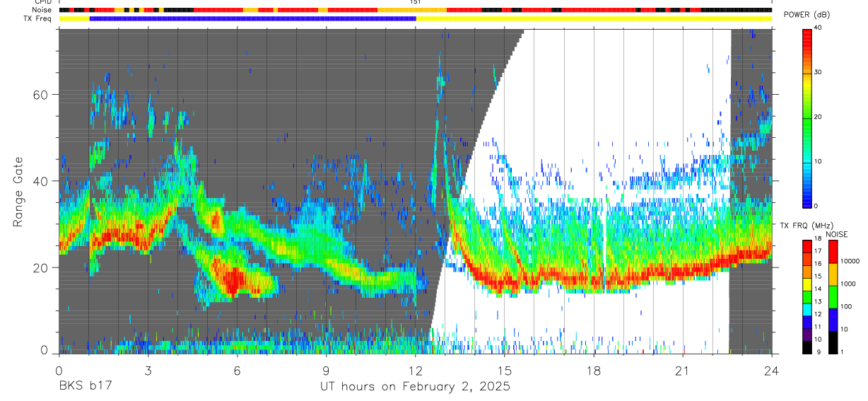Click the '9' label on TX FRQ legend
Image resolution: width=868 pixels, height=401 pixels.
pos(818,353)
